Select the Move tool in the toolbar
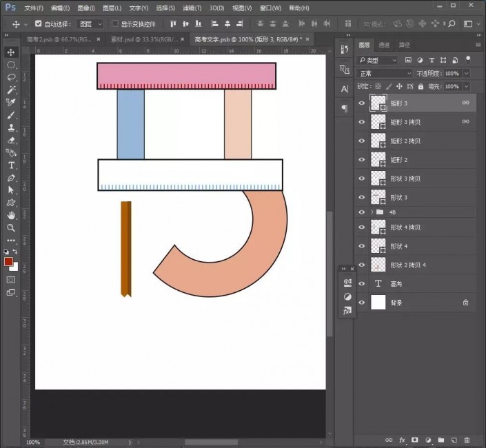The height and width of the screenshot is (448, 486). pyautogui.click(x=11, y=52)
